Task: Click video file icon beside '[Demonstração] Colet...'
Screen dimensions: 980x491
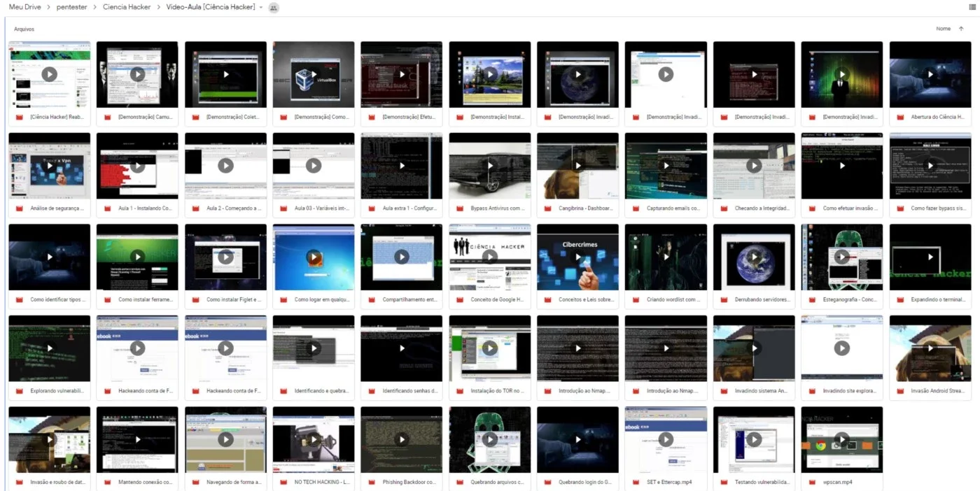Action: (x=196, y=117)
